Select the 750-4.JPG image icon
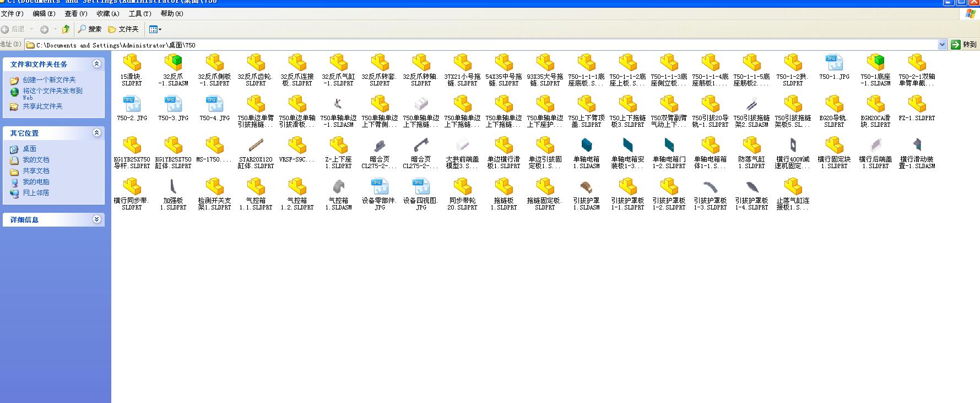Image resolution: width=980 pixels, height=403 pixels. (214, 104)
